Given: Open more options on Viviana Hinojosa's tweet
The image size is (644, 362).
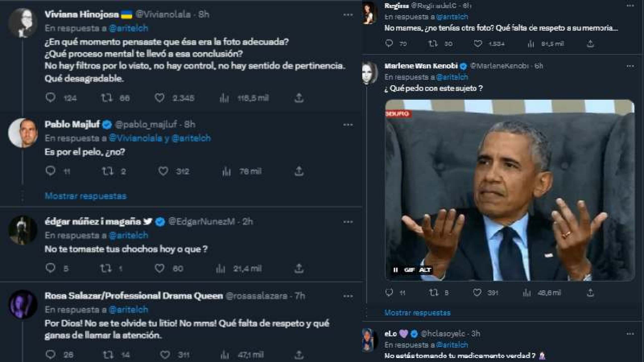Looking at the screenshot, I should (348, 15).
